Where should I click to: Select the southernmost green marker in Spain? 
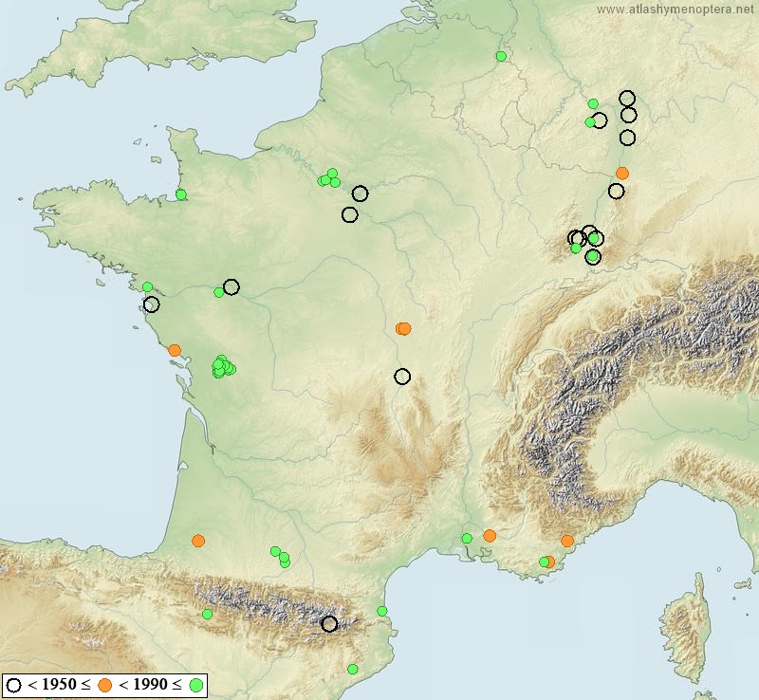[353, 669]
